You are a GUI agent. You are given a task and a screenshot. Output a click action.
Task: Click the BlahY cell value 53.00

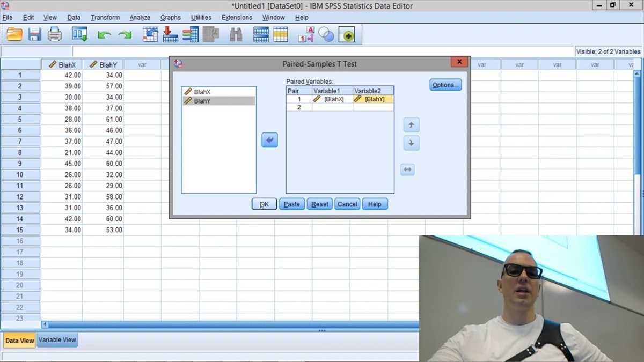click(x=103, y=230)
